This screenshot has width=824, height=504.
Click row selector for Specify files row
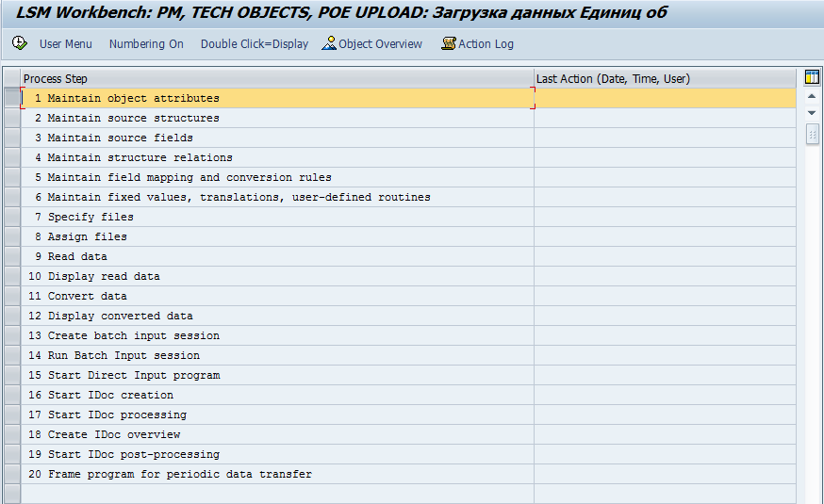point(12,217)
